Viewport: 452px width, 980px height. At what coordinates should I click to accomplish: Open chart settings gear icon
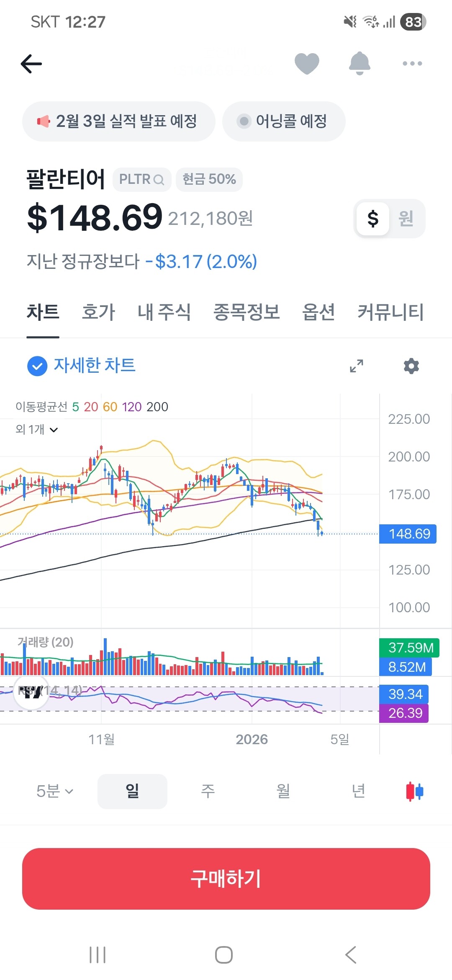(411, 366)
